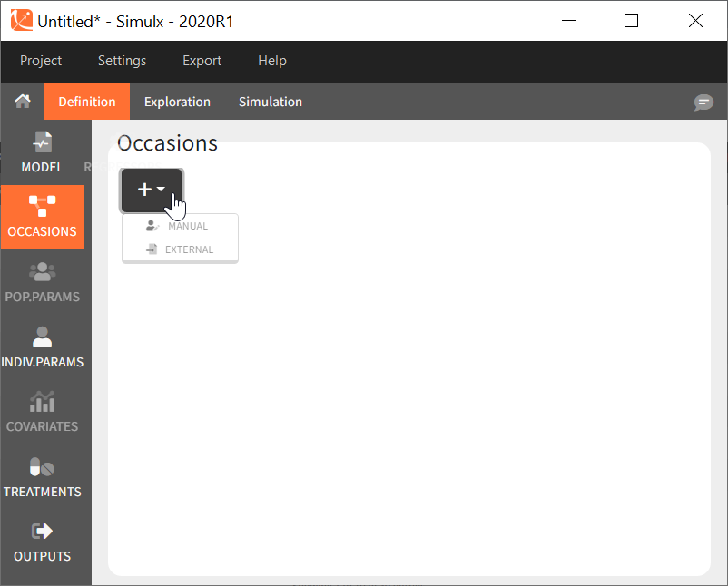
Task: Choose External from the dropdown list
Action: coord(180,249)
